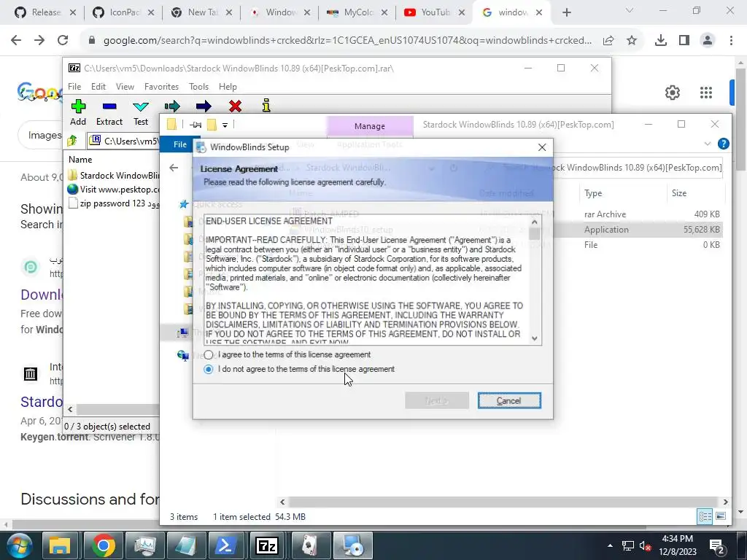Click the red Delete icon in 7-Zip
Screen dimensions: 747x560
235,106
